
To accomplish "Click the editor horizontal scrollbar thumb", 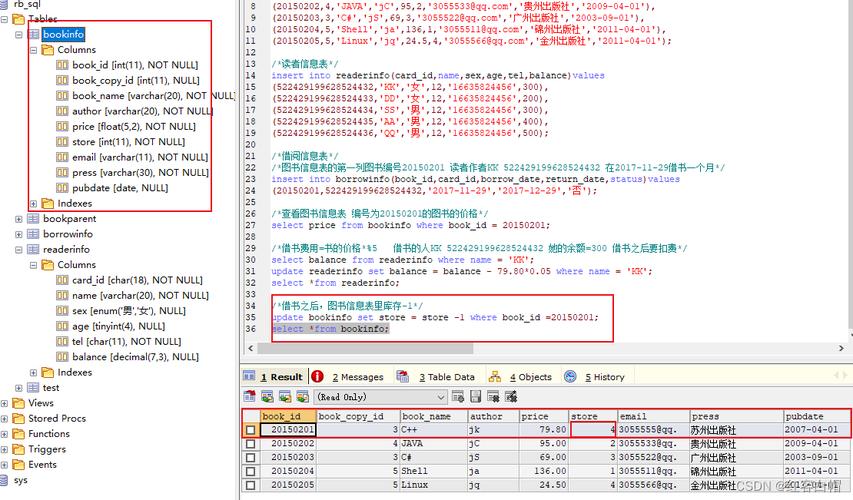I will [364, 348].
